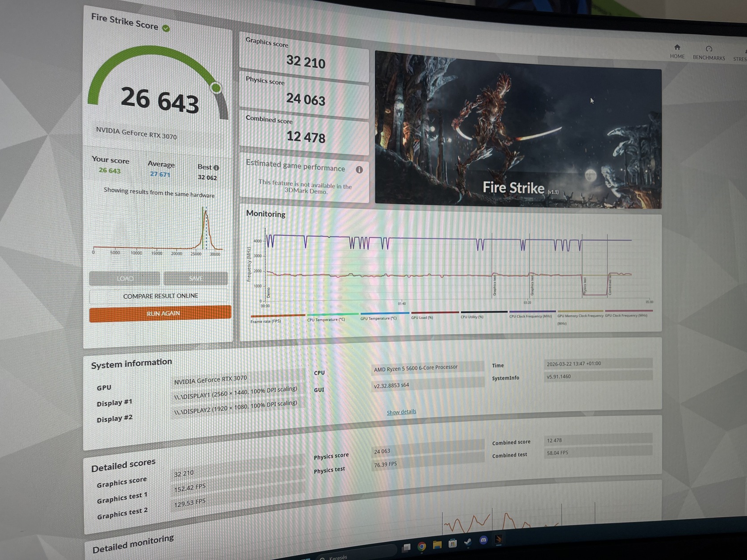Click the speedometer icon above BENCHMARKS
Image resolution: width=747 pixels, height=560 pixels.
[x=709, y=49]
